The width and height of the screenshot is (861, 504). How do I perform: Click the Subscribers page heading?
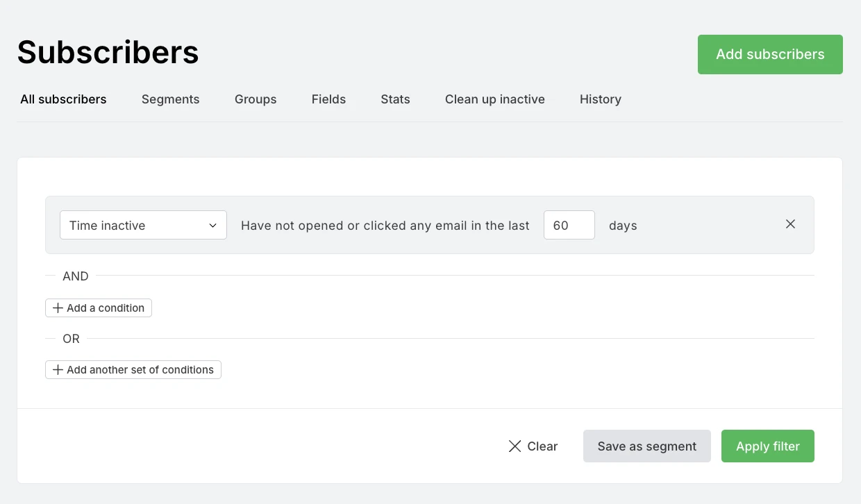tap(108, 52)
